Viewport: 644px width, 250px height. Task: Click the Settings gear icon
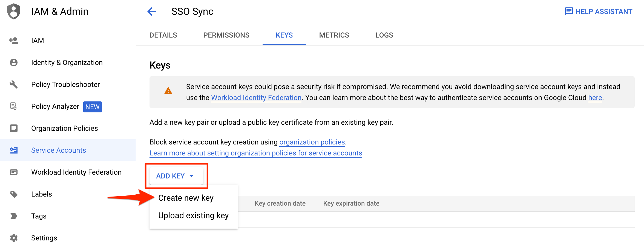[14, 238]
